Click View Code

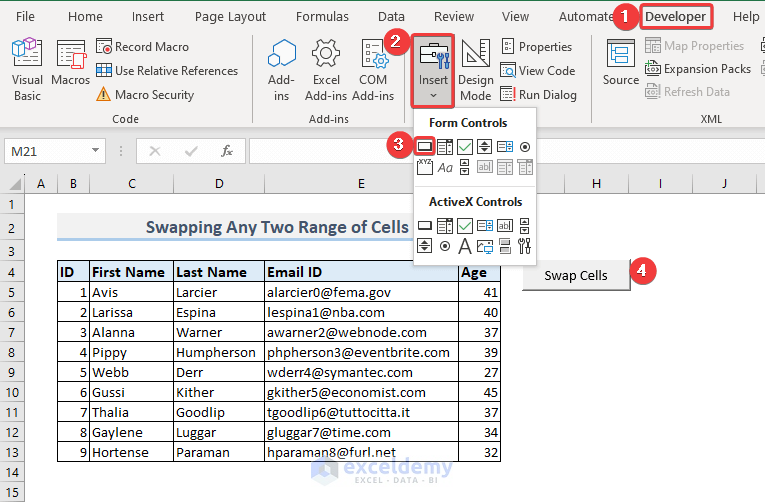pos(538,71)
